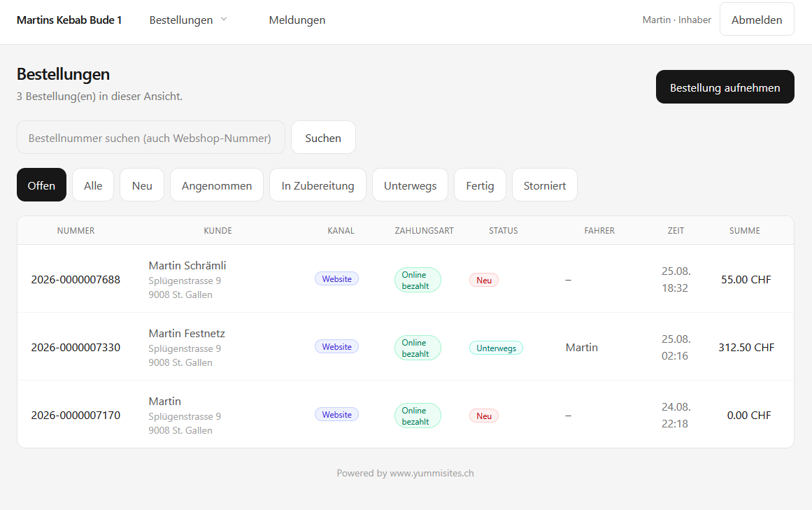The height and width of the screenshot is (510, 812).
Task: Click driver Martin in Fahrer column
Action: (582, 348)
